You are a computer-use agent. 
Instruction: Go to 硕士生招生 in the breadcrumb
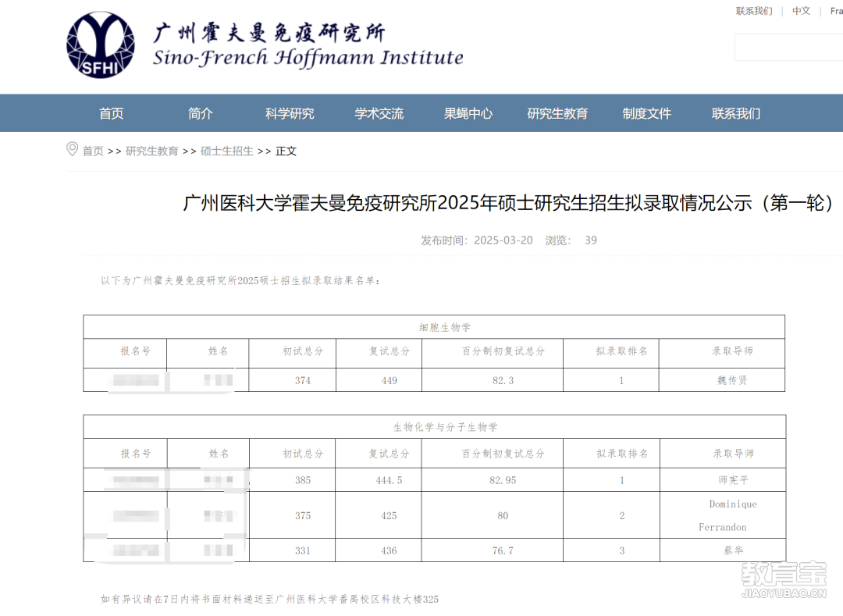(226, 151)
